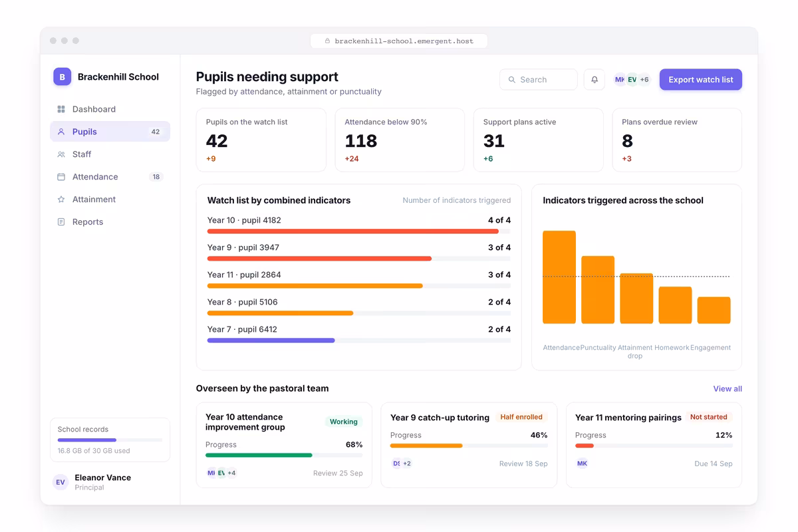Open Dashboard in the sidebar
The height and width of the screenshot is (532, 798).
(x=110, y=109)
